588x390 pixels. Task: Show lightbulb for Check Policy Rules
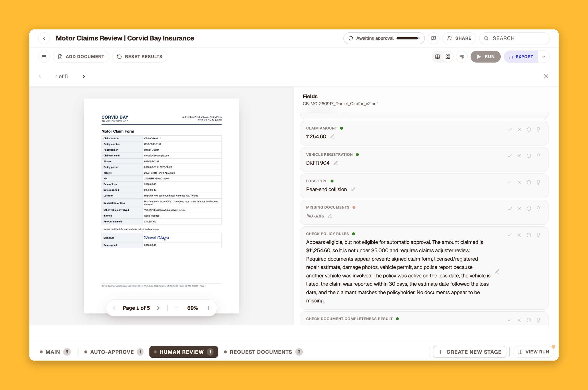click(538, 235)
